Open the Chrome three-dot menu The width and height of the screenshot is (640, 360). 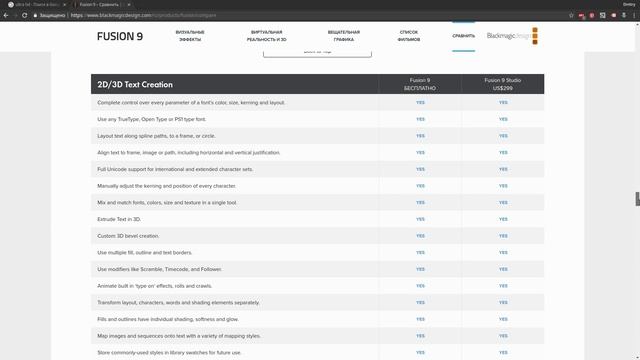click(x=634, y=15)
